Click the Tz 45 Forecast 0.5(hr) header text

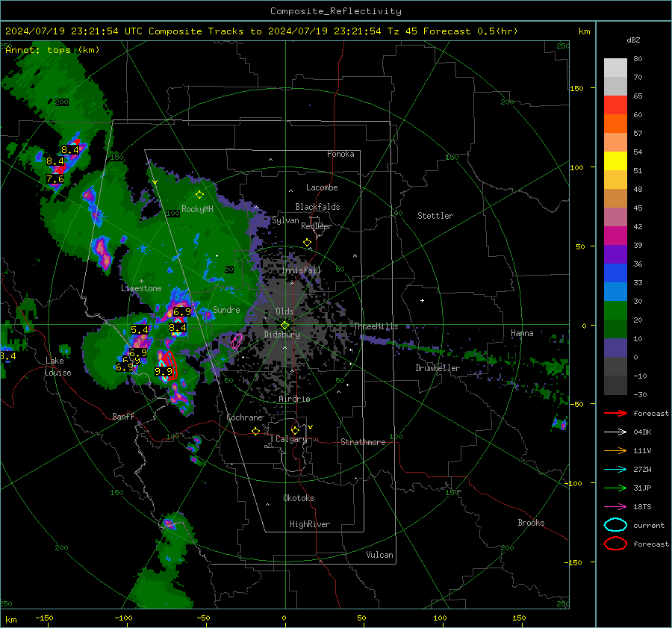(x=452, y=31)
